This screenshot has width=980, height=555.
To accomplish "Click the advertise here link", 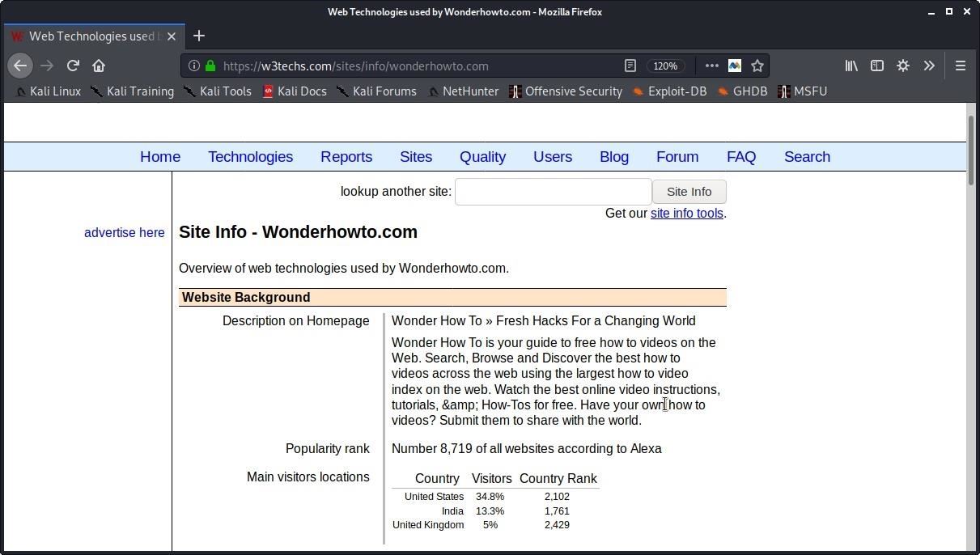I will click(x=125, y=233).
